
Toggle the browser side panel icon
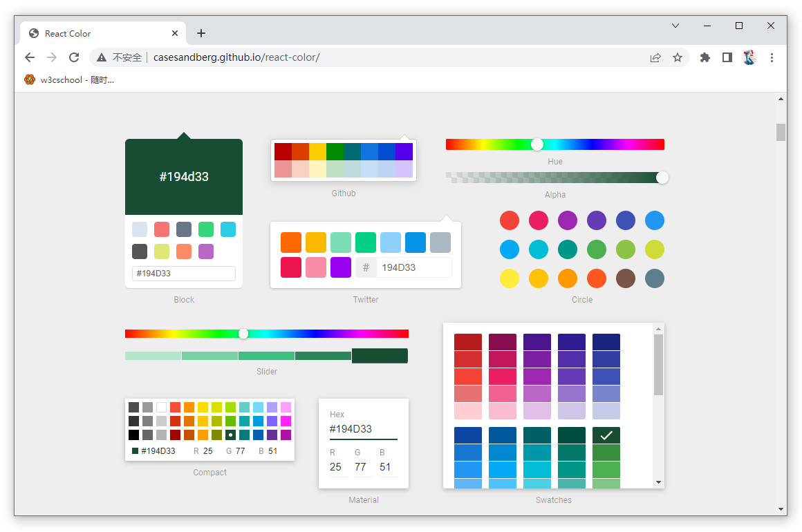[727, 57]
